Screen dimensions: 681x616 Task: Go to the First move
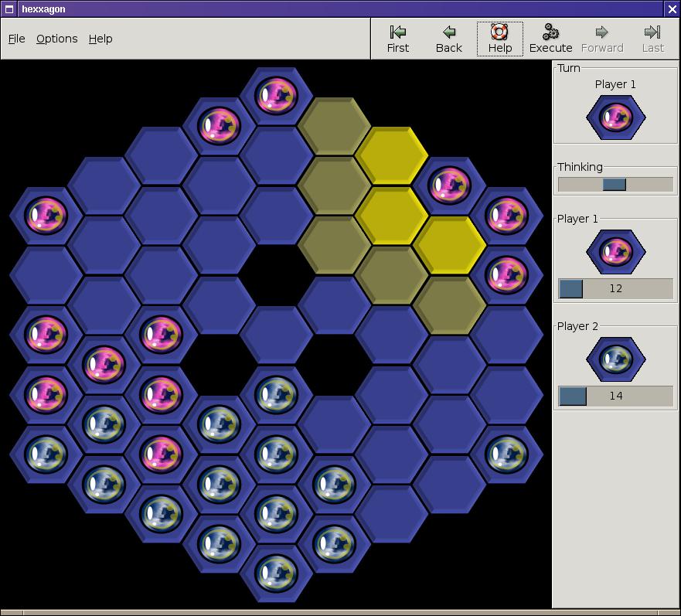click(398, 39)
